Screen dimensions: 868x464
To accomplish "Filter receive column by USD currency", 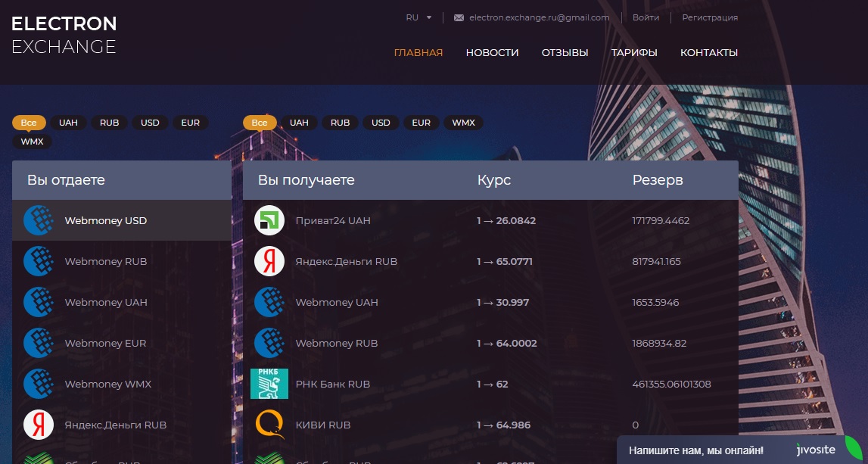I will point(381,123).
